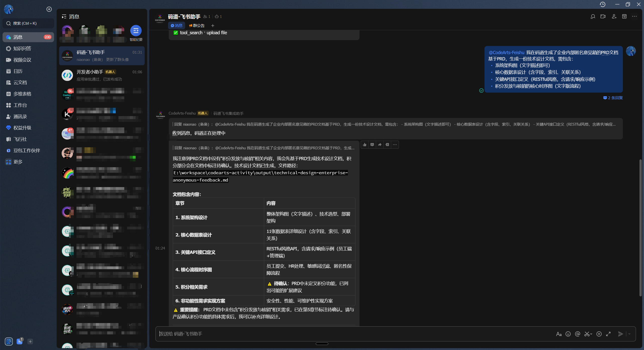The width and height of the screenshot is (644, 350).
Task: Click the CodeArts-Feishu bot sender name
Action: [182, 113]
